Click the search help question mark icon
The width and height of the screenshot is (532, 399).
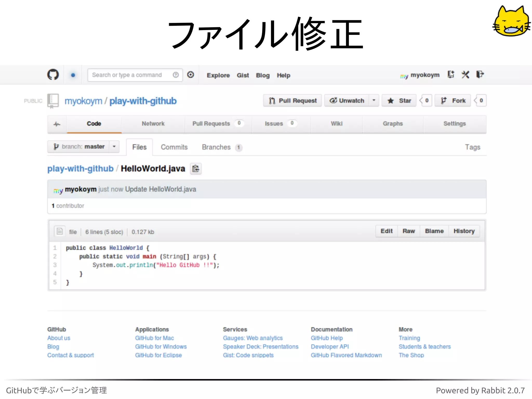pyautogui.click(x=176, y=75)
